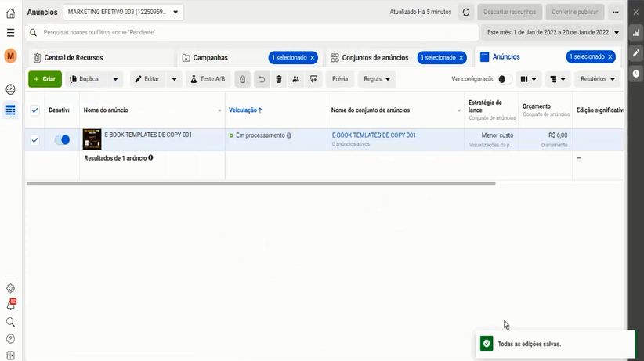
Task: Toggle the ad's active status switch off
Action: click(62, 139)
